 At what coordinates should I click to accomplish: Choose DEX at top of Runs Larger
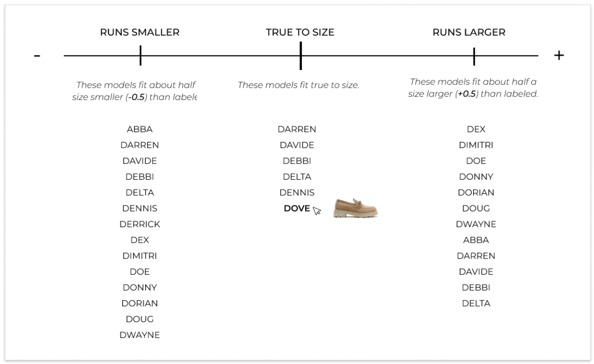pyautogui.click(x=476, y=129)
